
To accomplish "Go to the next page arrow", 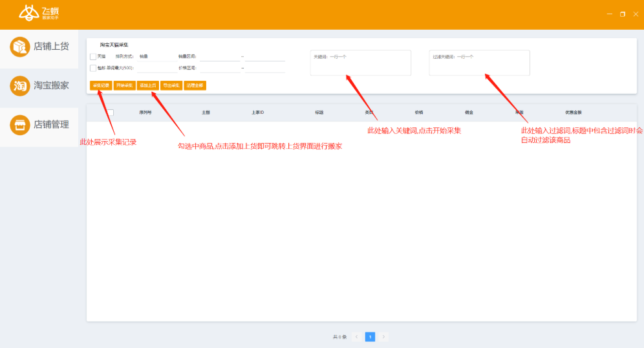I will (383, 337).
